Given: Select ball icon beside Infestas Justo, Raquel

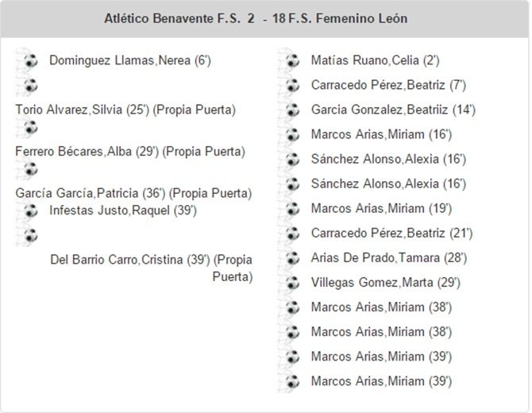Looking at the screenshot, I should [x=30, y=210].
